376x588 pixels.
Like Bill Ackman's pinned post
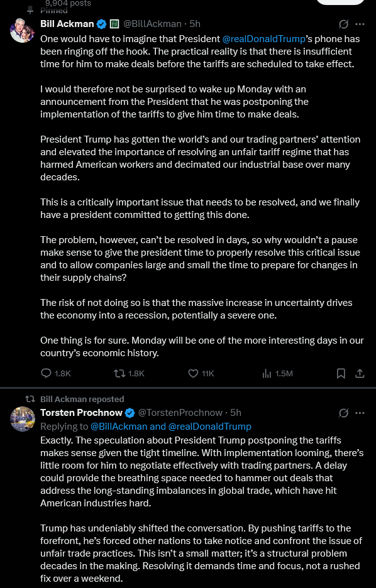point(201,374)
